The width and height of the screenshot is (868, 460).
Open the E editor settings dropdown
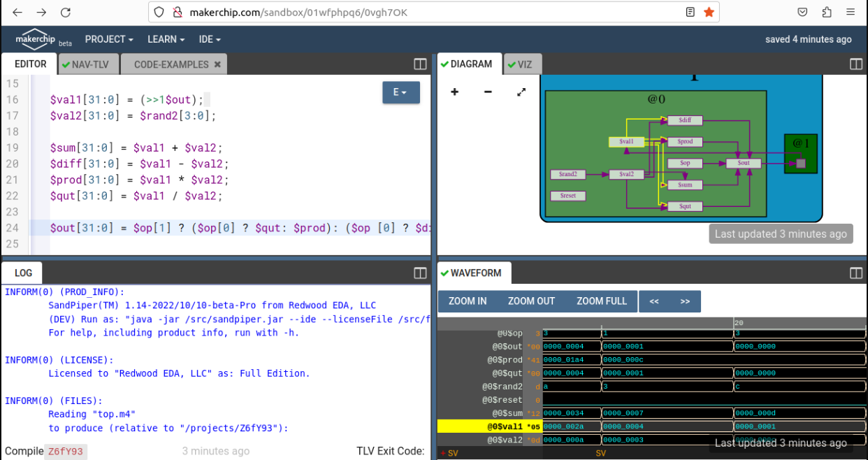[401, 92]
